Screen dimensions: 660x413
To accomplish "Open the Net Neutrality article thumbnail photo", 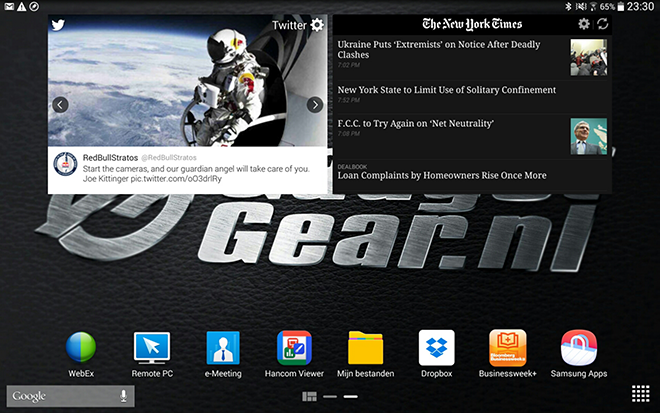I will [x=588, y=136].
